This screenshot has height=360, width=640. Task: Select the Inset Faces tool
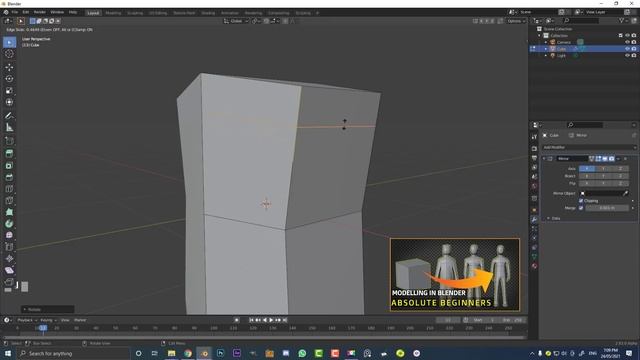coord(9,165)
